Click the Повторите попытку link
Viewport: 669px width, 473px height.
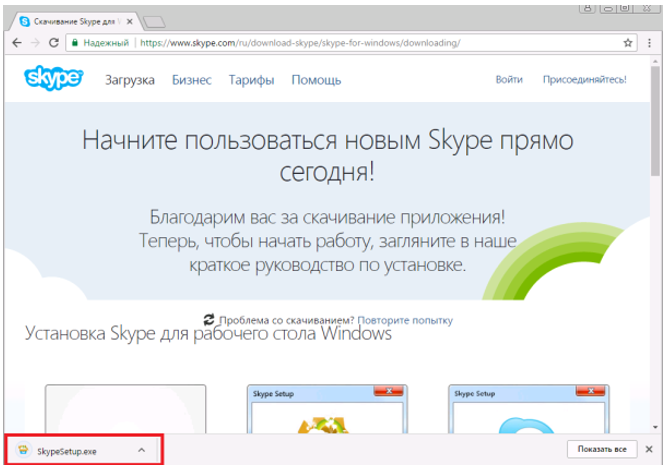coord(405,320)
